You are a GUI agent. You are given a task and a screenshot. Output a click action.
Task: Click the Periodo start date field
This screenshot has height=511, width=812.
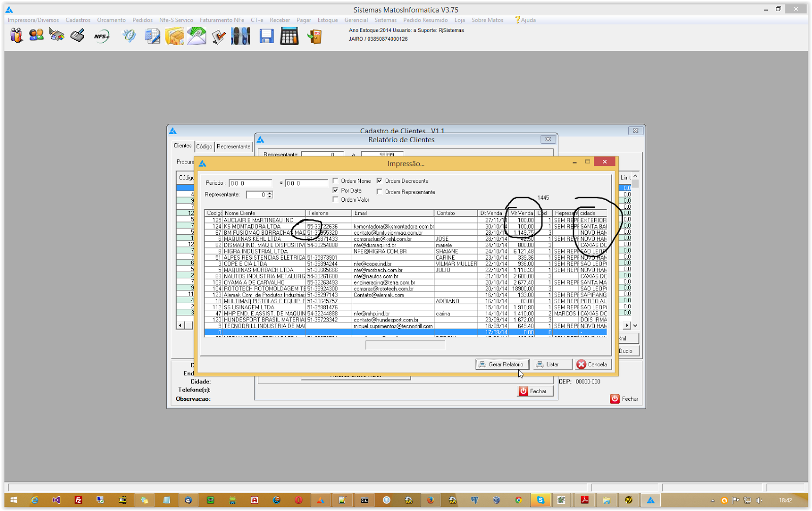[250, 183]
